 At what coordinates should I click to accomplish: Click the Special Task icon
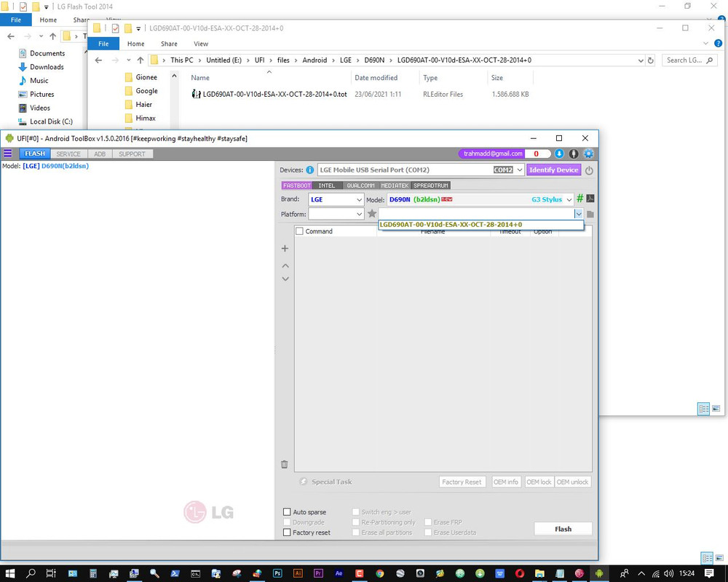(x=303, y=482)
